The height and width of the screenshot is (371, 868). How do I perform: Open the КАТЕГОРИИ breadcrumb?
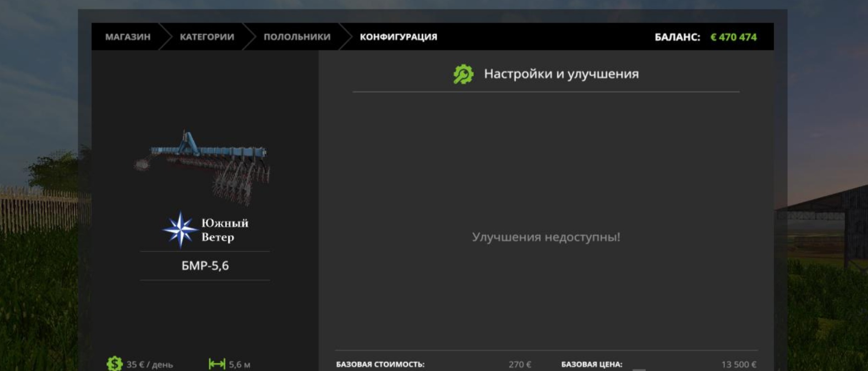pos(207,37)
